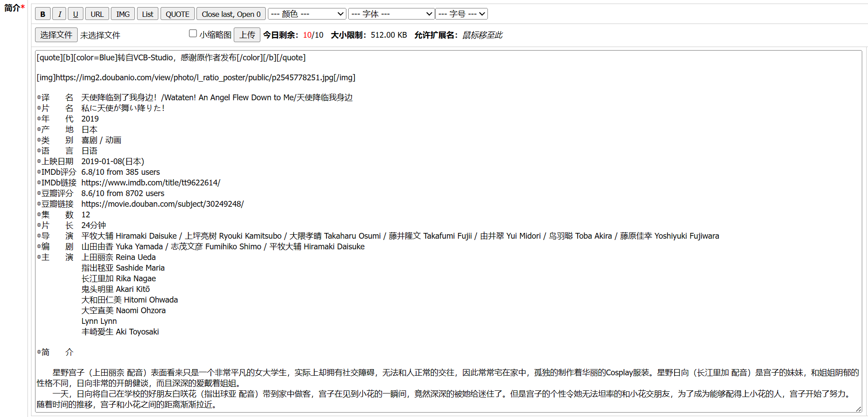Click the 'Close last, Open 0' button
This screenshot has width=868, height=417.
point(231,14)
